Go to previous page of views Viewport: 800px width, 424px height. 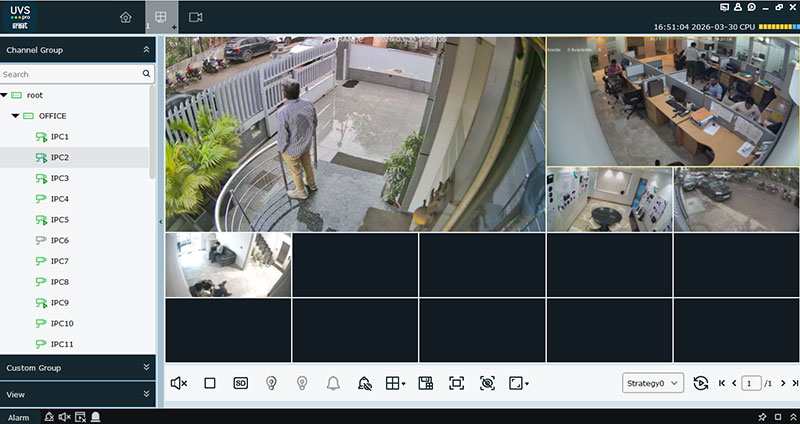pos(734,383)
